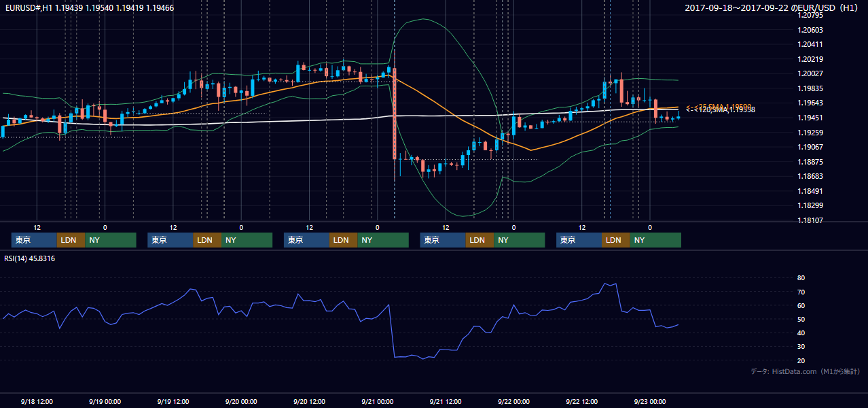868x408 pixels.
Task: Click the 9/19 12:00 time axis label
Action: pyautogui.click(x=173, y=401)
